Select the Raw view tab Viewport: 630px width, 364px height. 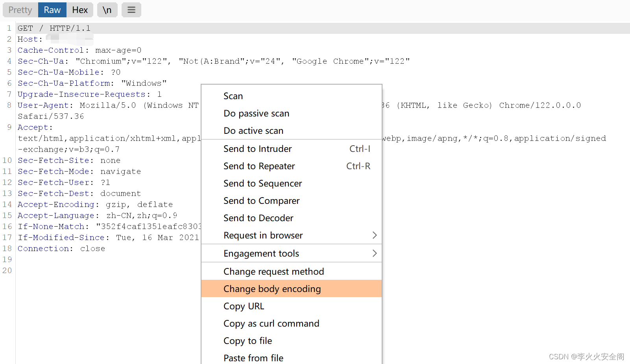(x=52, y=10)
